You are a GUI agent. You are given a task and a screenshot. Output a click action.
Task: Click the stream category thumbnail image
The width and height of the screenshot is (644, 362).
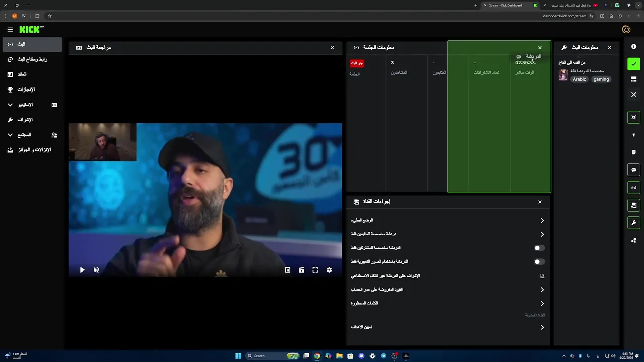[563, 75]
